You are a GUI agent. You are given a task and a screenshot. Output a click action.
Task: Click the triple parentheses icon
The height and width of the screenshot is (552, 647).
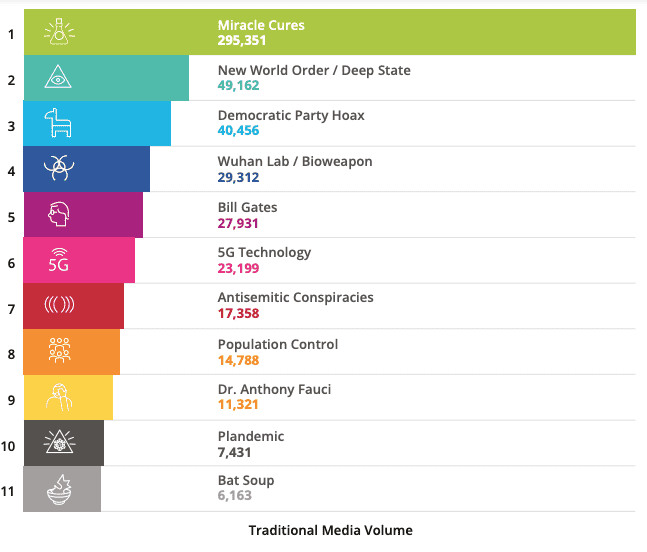point(59,305)
